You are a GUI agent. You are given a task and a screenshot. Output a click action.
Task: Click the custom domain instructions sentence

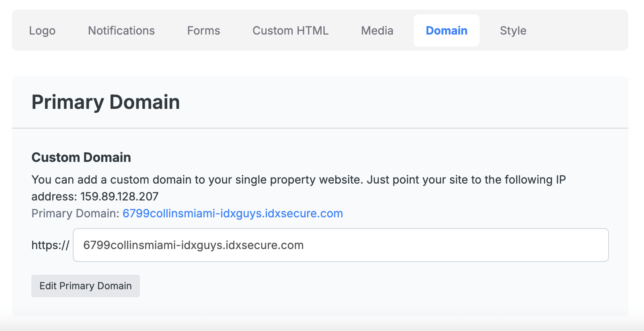click(298, 180)
